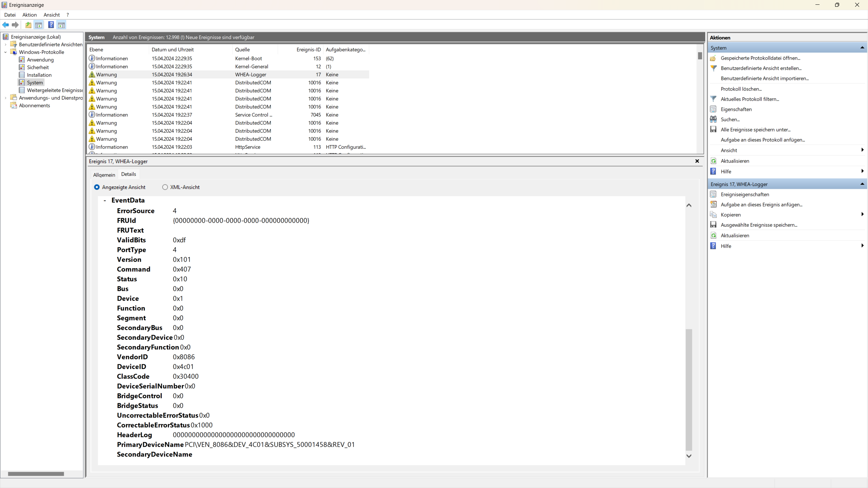Click the green Aktualisieren icon under System
Image resolution: width=868 pixels, height=488 pixels.
[x=713, y=161]
